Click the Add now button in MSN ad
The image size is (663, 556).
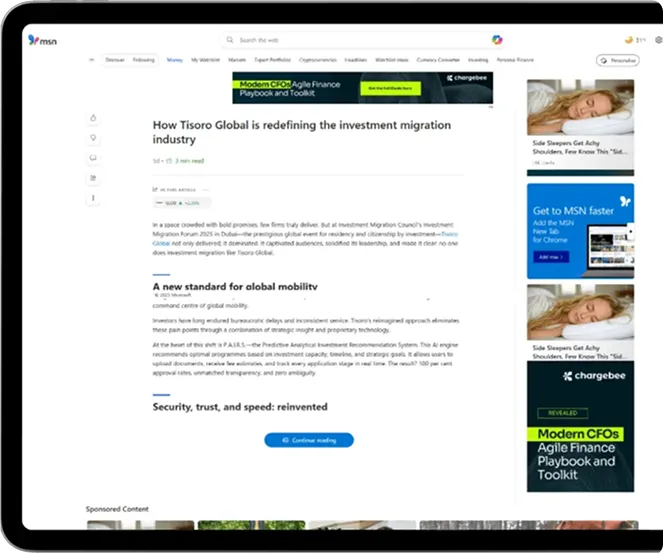pyautogui.click(x=551, y=257)
